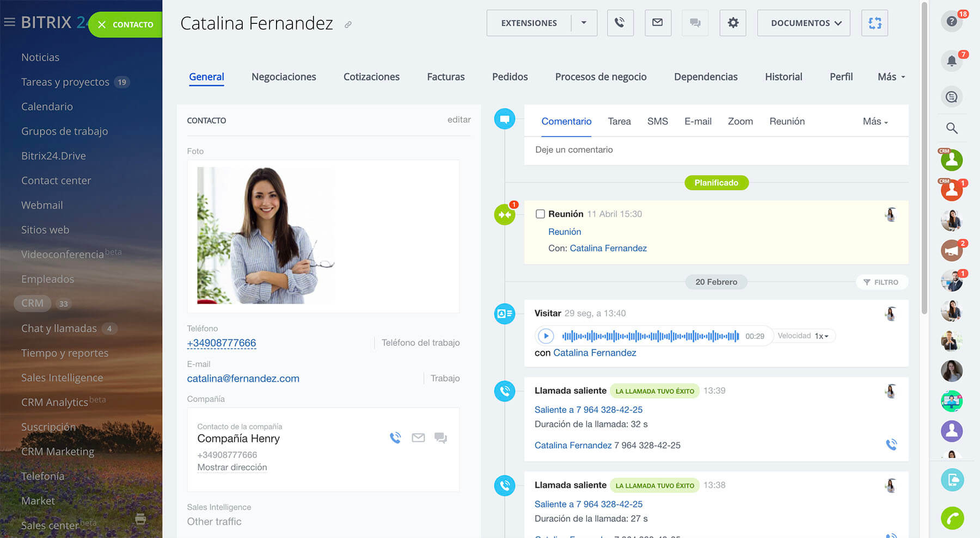View notifications via the bell icon

(952, 60)
